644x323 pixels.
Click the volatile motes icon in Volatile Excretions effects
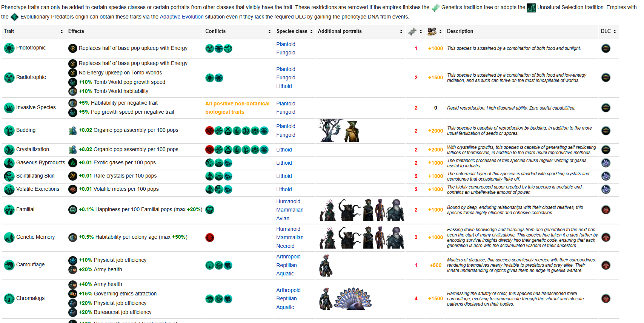(x=72, y=189)
